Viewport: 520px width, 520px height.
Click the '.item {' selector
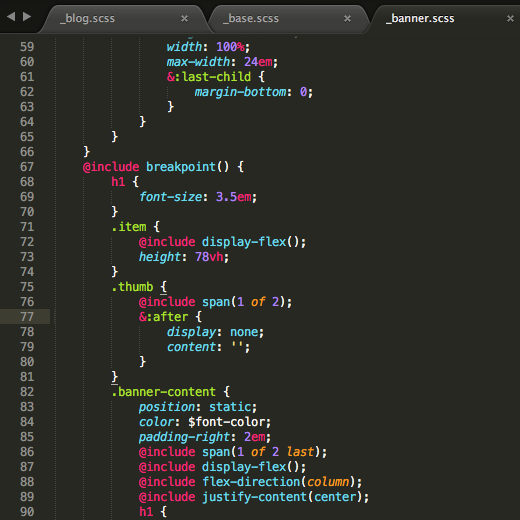[136, 227]
